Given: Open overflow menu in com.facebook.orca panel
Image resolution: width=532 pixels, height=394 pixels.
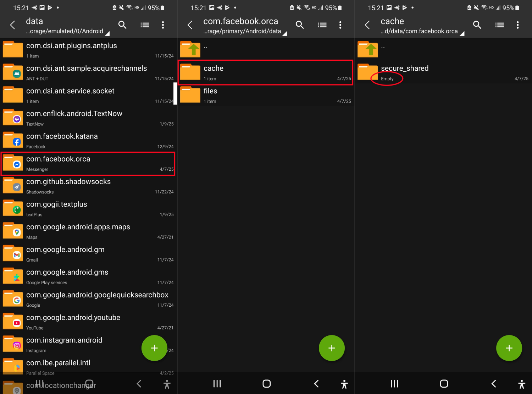Looking at the screenshot, I should (x=340, y=25).
